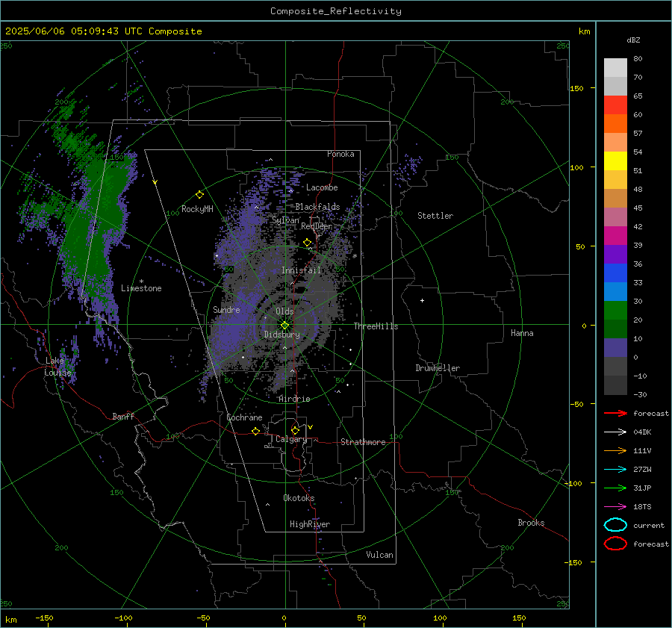
Task: Click the Calgary label
Action: pyautogui.click(x=291, y=439)
